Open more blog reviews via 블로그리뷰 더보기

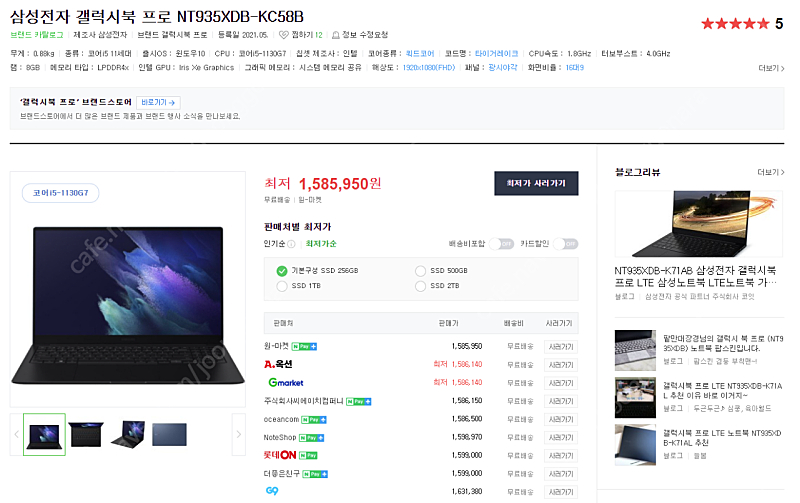pyautogui.click(x=771, y=172)
